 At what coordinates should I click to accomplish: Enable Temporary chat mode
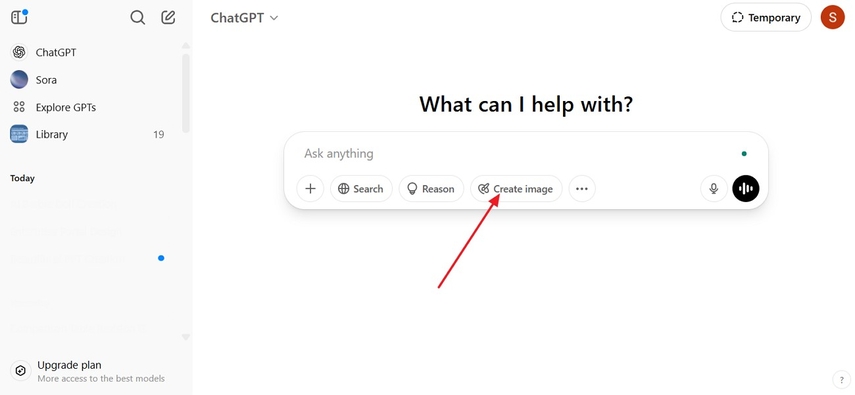pyautogui.click(x=766, y=17)
